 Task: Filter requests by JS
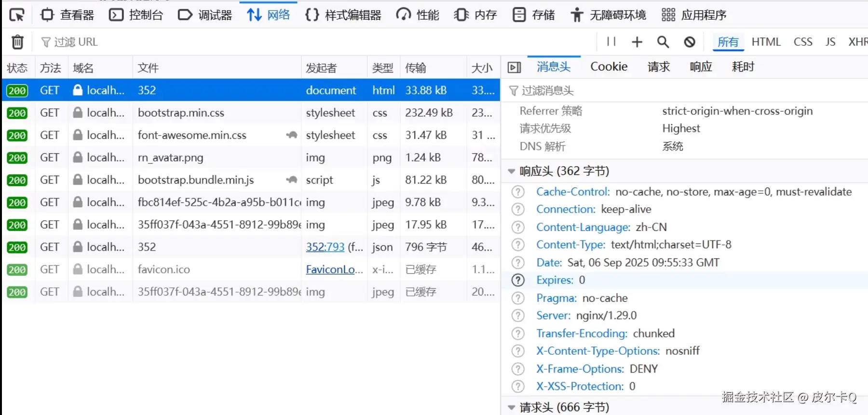pyautogui.click(x=830, y=42)
